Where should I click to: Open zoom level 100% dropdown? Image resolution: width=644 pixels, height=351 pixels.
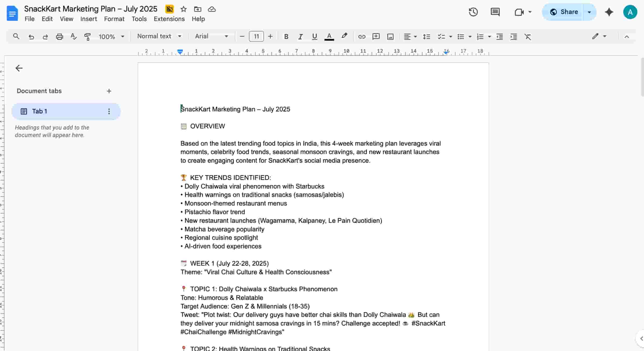111,37
